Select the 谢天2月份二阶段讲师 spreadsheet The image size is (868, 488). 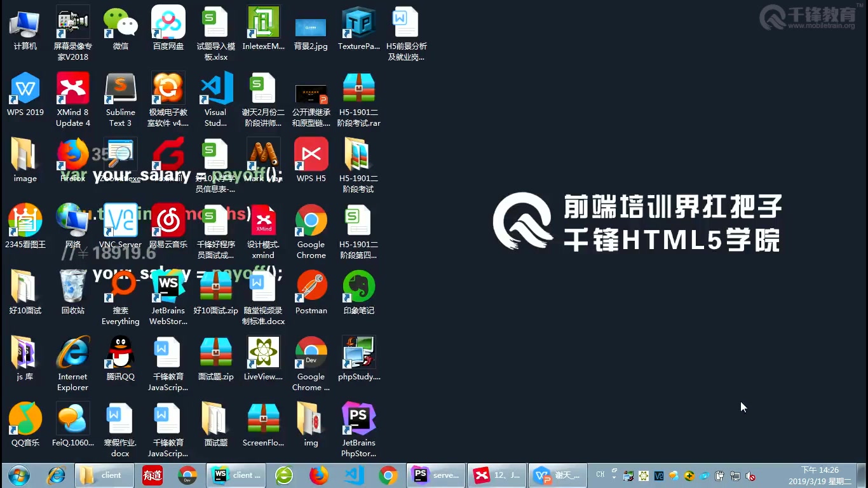264,100
